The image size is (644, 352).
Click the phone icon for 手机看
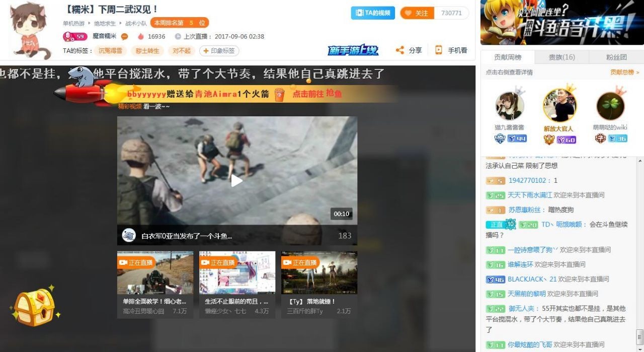(439, 50)
